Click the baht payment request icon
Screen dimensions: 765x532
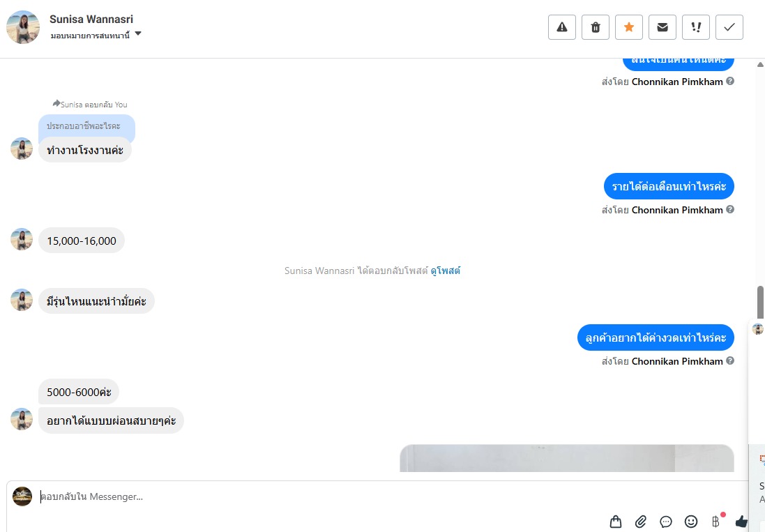point(715,522)
